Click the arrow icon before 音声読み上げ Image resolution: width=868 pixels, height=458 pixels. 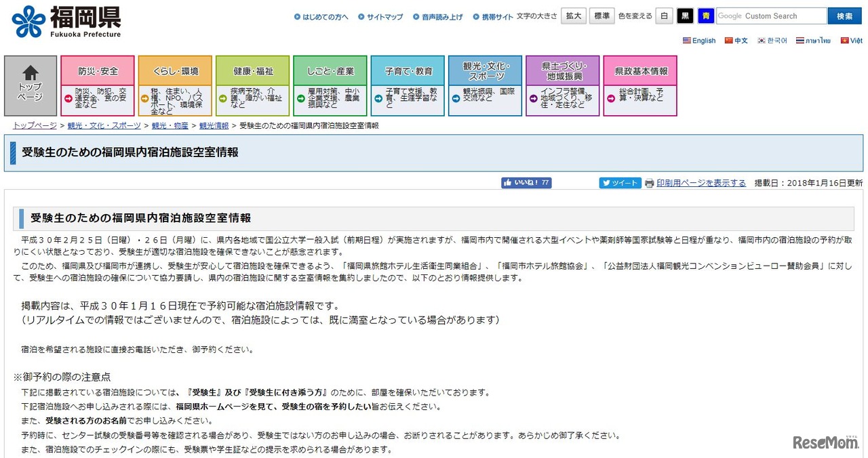click(x=416, y=16)
